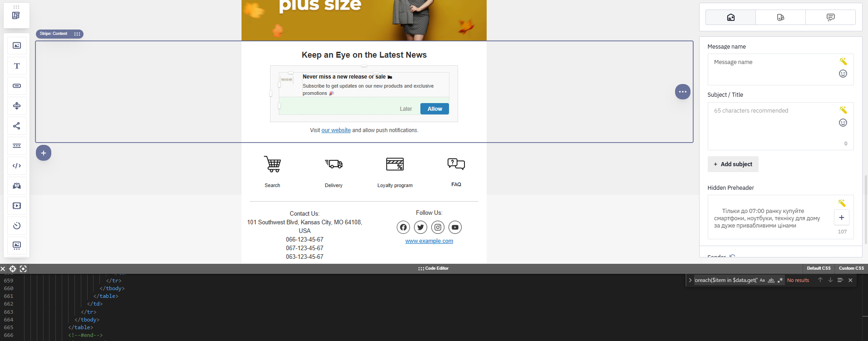Screen dimensions: 868x341
Task: Add a new stripe with plus button
Action: coord(44,153)
